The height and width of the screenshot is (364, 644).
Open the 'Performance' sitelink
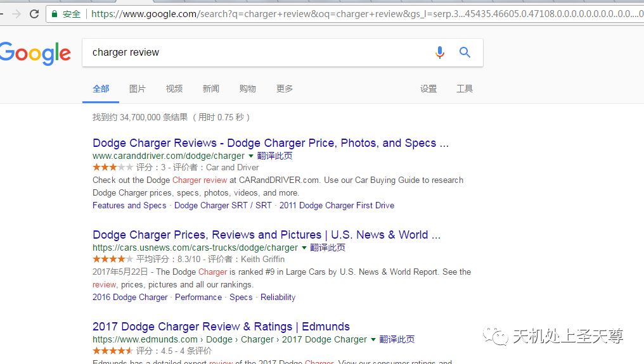pyautogui.click(x=198, y=297)
